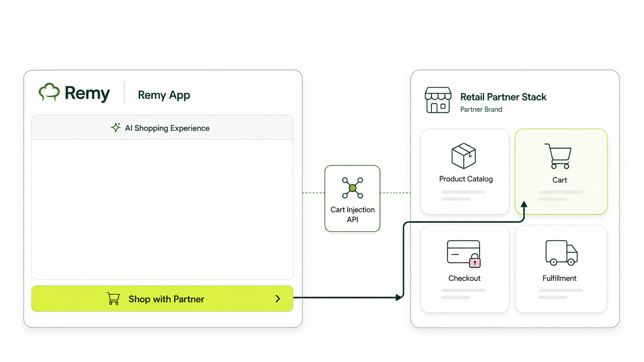644x362 pixels.
Task: Expand the chevron on Shop with Partner
Action: point(278,299)
